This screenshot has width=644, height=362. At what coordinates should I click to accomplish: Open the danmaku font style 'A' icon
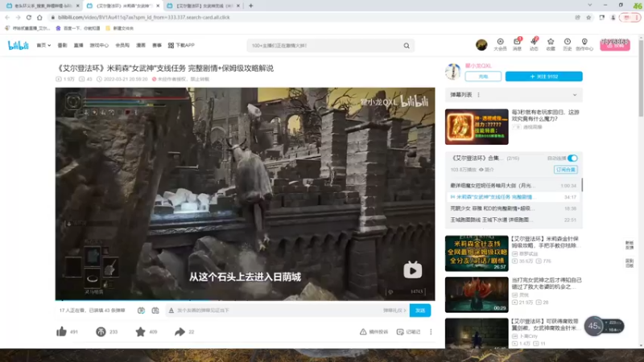coord(171,311)
